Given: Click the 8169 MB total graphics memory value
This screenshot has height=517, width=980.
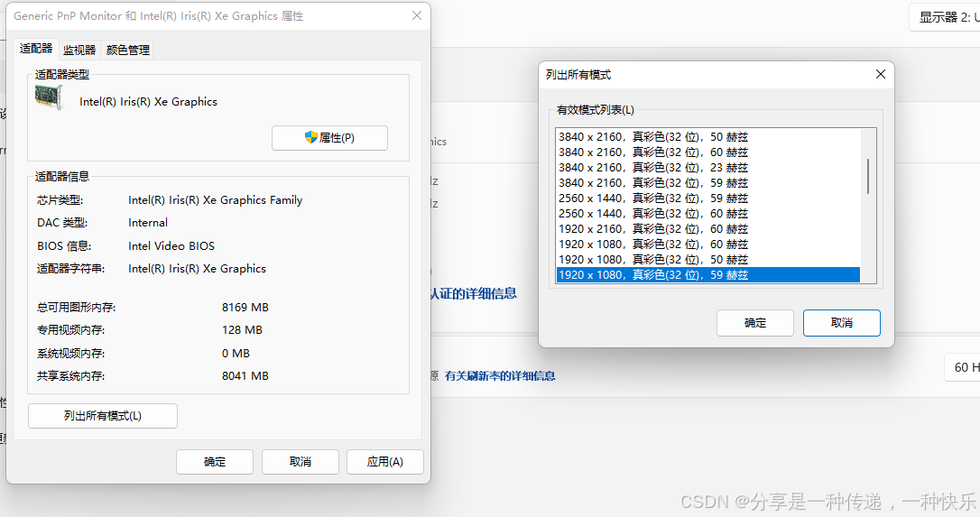Looking at the screenshot, I should coord(245,308).
